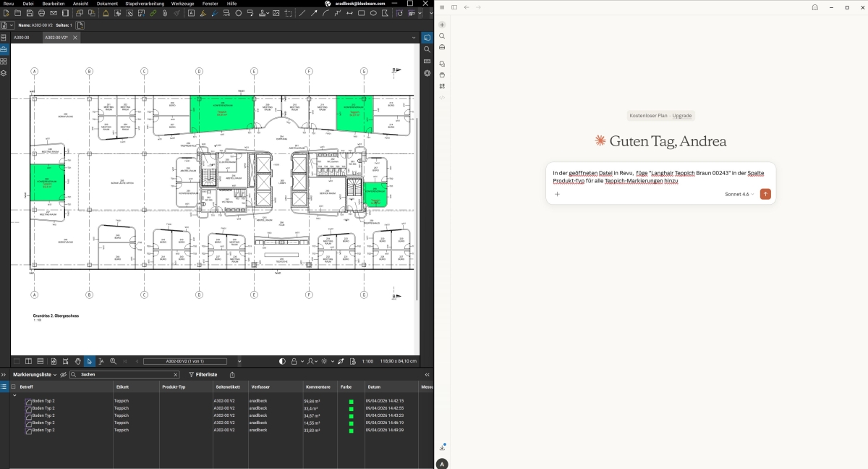Click the Kostenloser Plan Upgrade link

click(x=661, y=116)
